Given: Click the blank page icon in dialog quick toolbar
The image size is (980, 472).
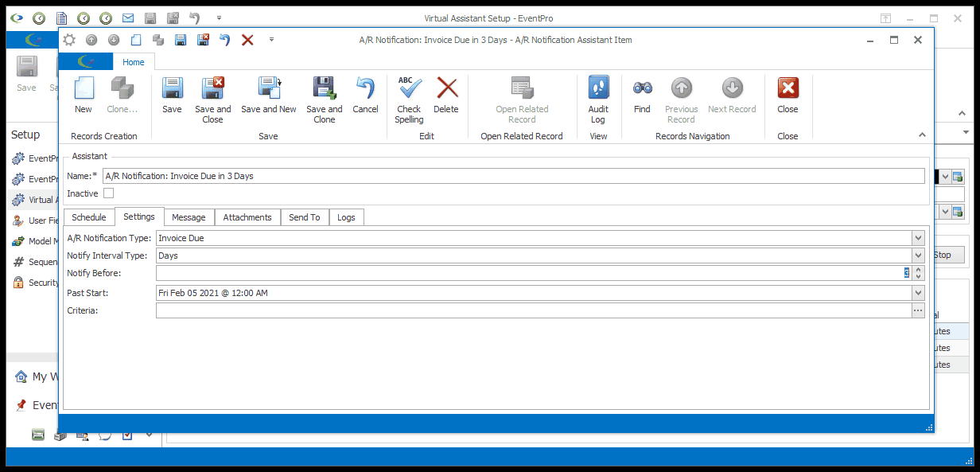Looking at the screenshot, I should pyautogui.click(x=136, y=40).
